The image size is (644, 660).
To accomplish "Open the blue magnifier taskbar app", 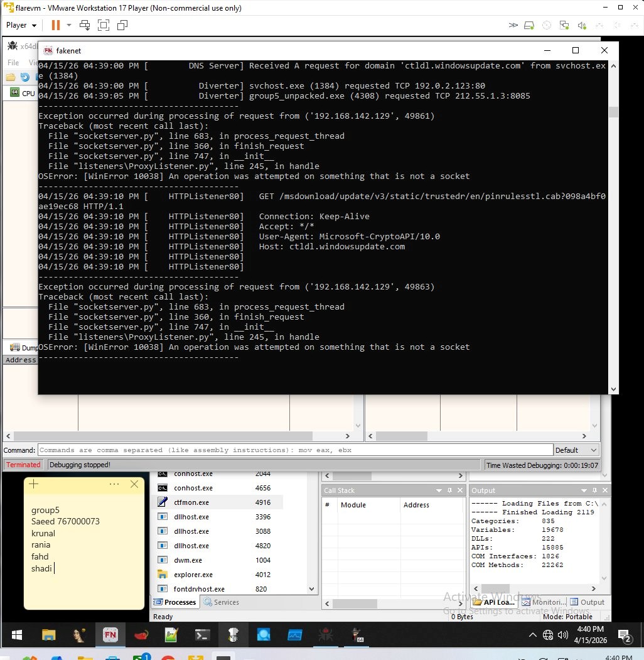I will point(264,635).
